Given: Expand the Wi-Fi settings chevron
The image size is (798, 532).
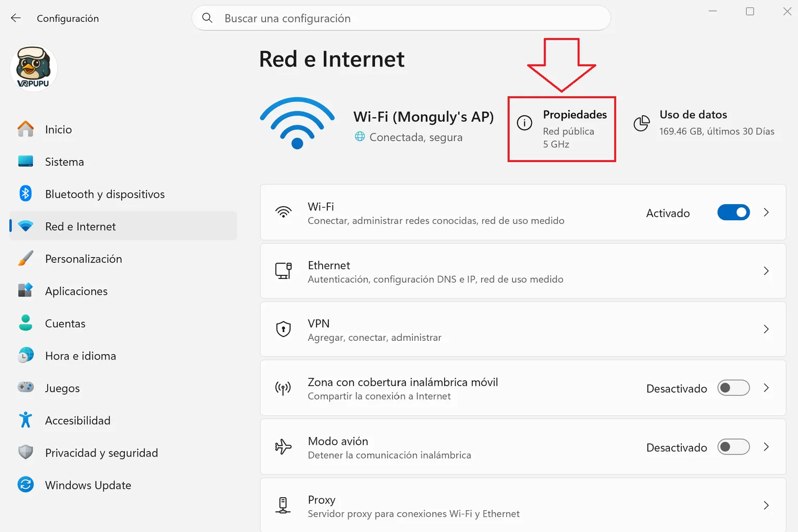Looking at the screenshot, I should (766, 212).
